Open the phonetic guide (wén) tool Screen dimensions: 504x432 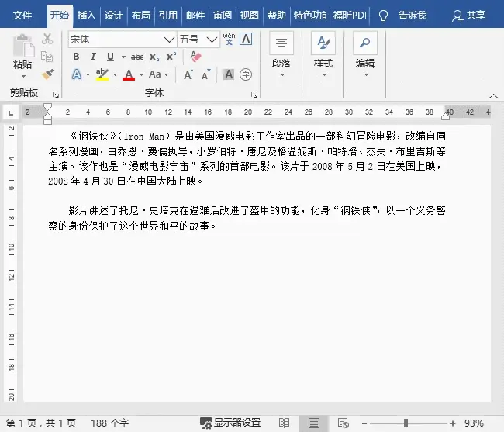[229, 39]
